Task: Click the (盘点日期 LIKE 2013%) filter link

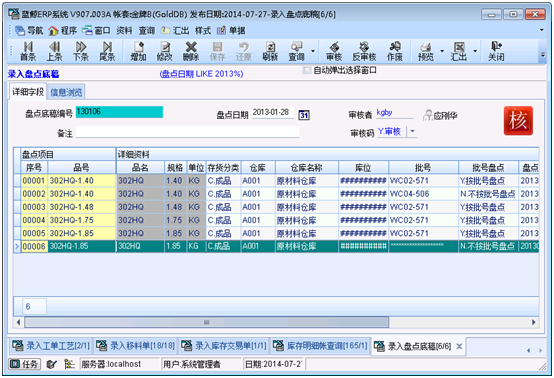Action: [x=201, y=74]
